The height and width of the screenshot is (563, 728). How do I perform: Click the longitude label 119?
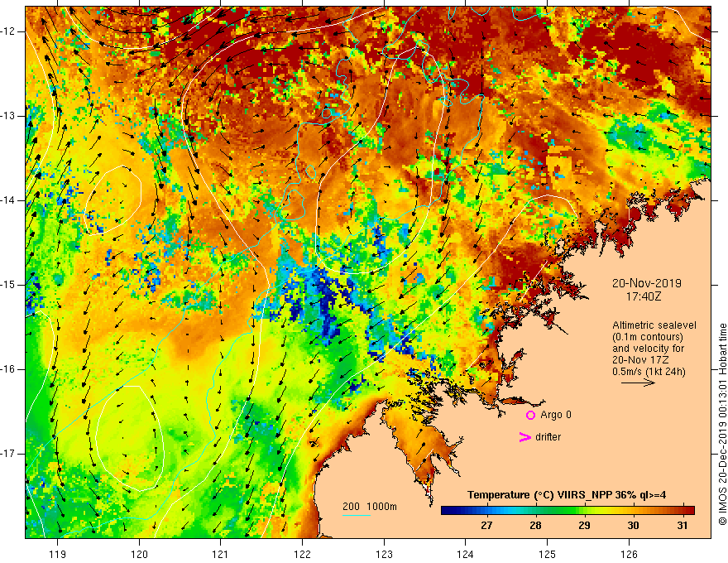[x=58, y=554]
